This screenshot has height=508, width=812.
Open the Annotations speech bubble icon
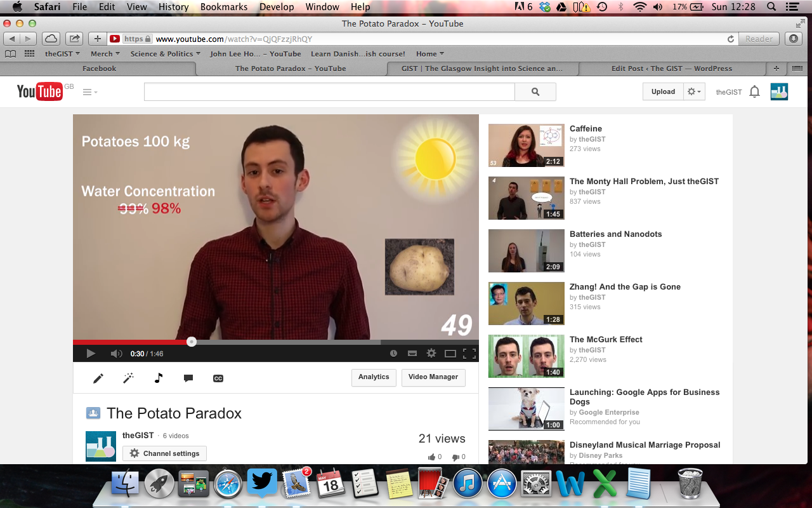[188, 378]
